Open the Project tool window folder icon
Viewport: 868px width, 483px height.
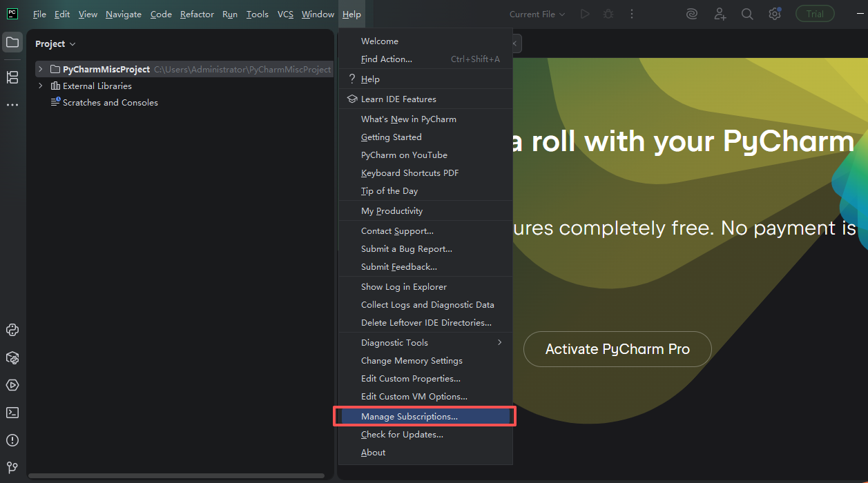12,42
